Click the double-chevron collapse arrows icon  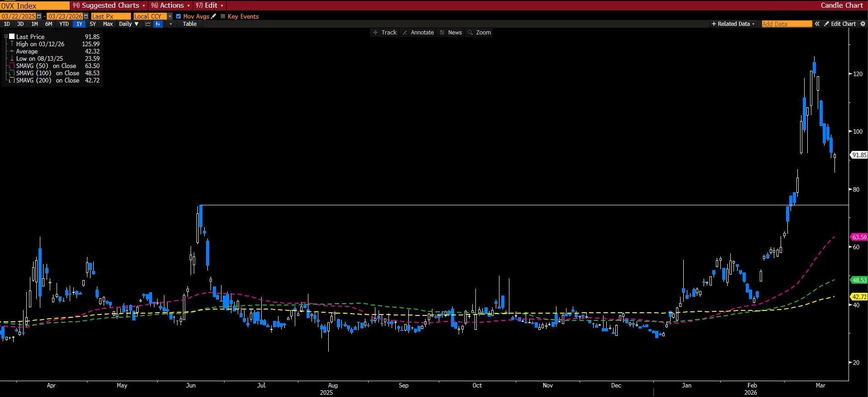[x=817, y=24]
